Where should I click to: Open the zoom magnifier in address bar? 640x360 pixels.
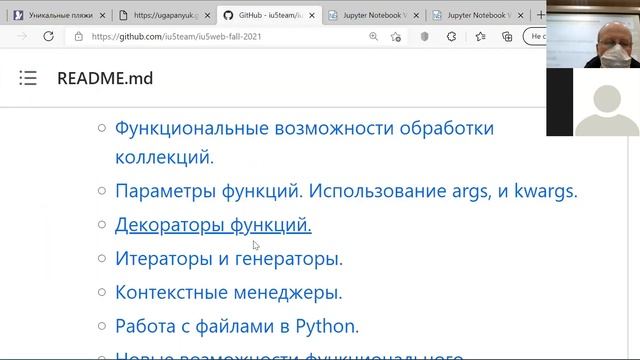373,36
